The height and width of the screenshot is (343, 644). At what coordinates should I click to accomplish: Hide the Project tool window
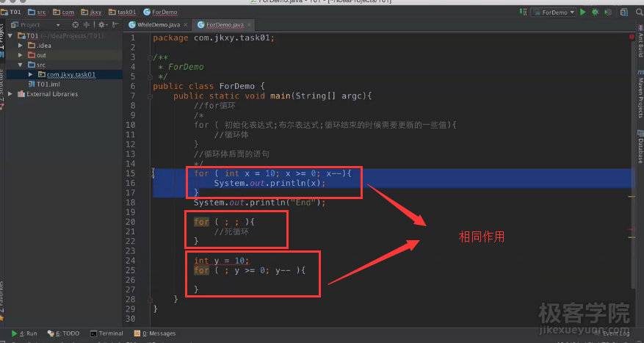(115, 25)
